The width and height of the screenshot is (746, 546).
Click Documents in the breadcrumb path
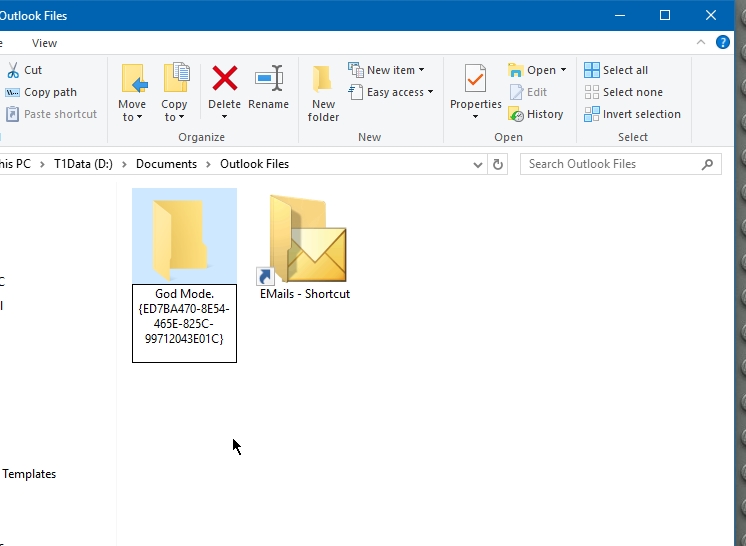167,164
